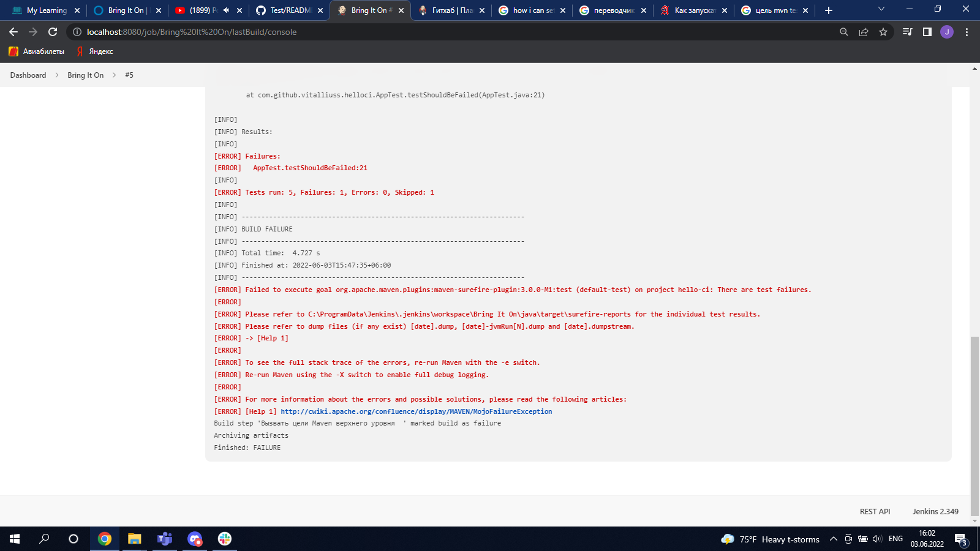
Task: Open the MojoFailureException help URL
Action: pos(417,411)
